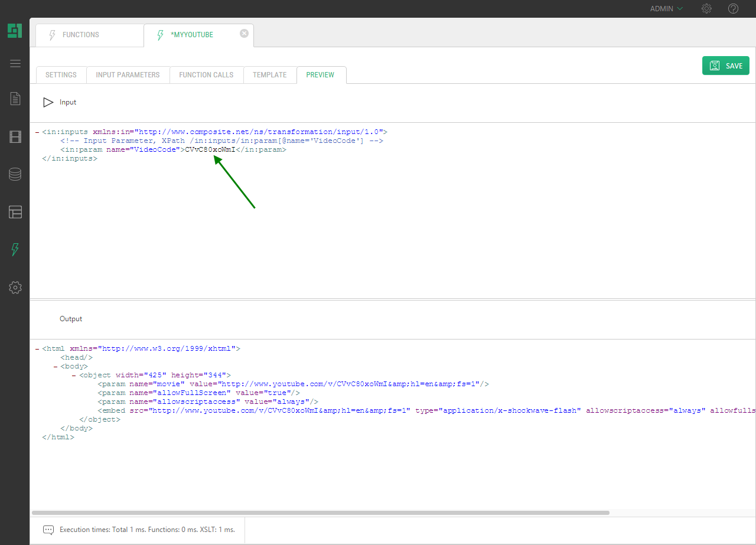The height and width of the screenshot is (545, 756).
Task: Click the param name="movie" line
Action: point(293,384)
